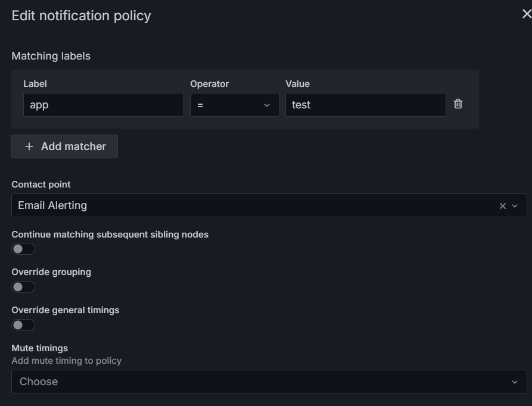Enable Continue matching subsequent sibling nodes
The width and height of the screenshot is (532, 406).
(x=23, y=249)
